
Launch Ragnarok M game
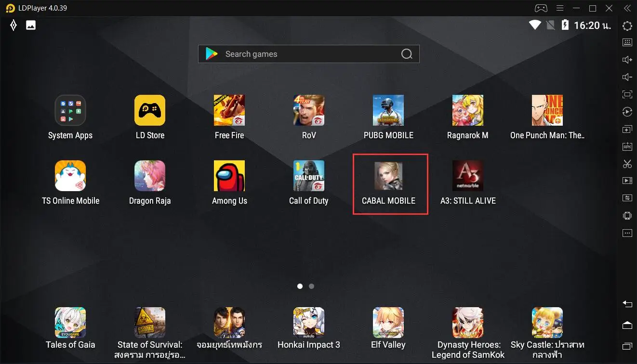click(468, 110)
